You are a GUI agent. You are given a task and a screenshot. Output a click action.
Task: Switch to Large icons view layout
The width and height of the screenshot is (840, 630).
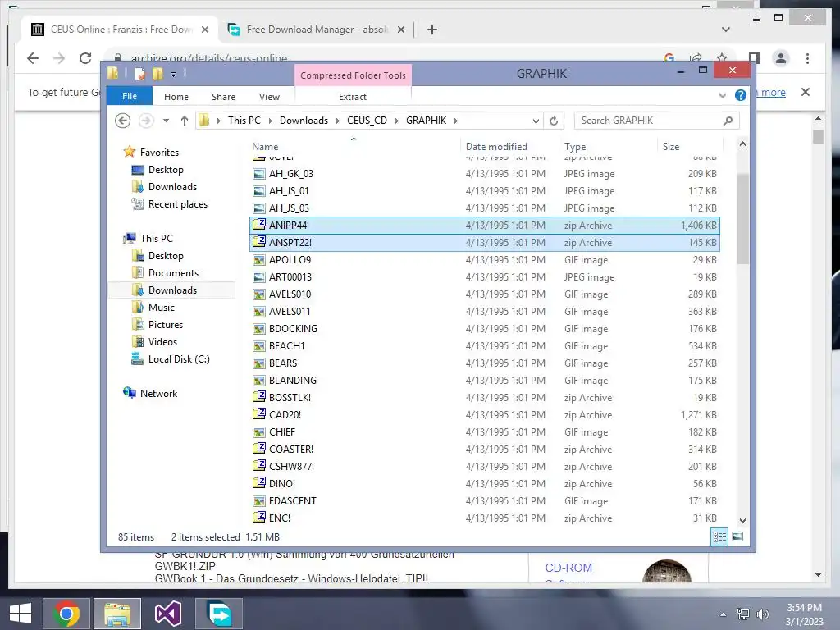coord(737,536)
